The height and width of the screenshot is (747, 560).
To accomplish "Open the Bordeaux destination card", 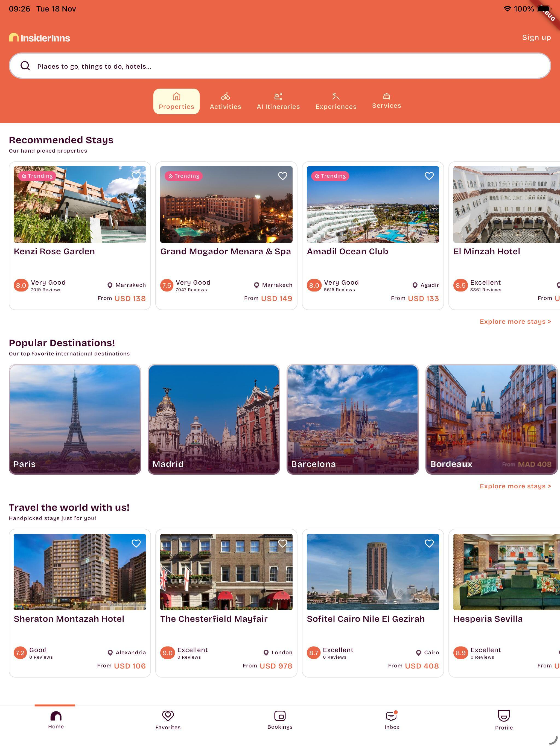I will coord(491,419).
